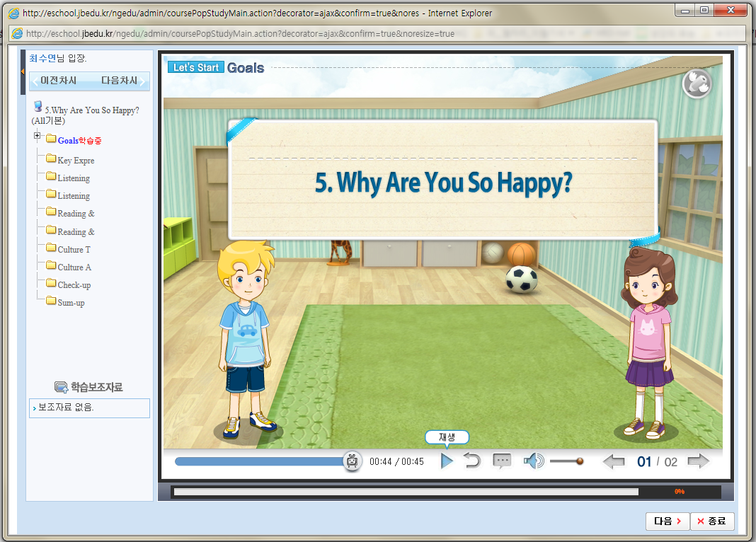Go to next page with right arrow

point(698,462)
